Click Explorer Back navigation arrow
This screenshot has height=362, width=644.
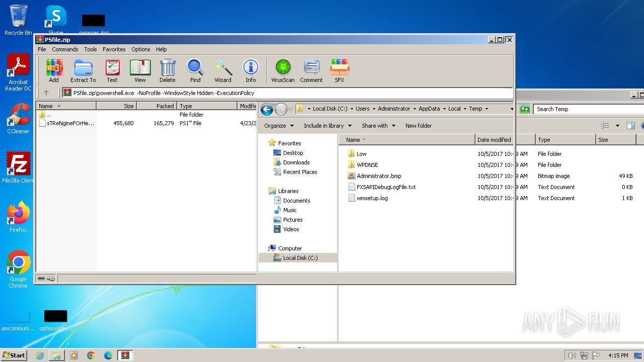[267, 109]
